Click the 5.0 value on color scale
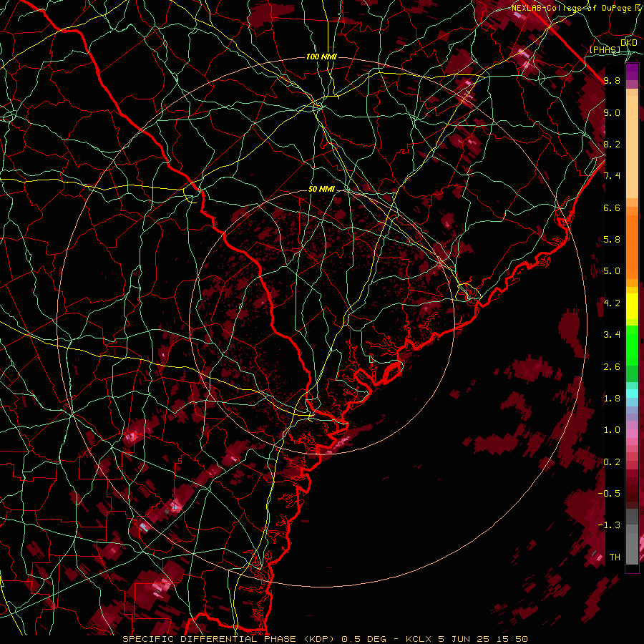This screenshot has height=644, width=644. coord(612,271)
